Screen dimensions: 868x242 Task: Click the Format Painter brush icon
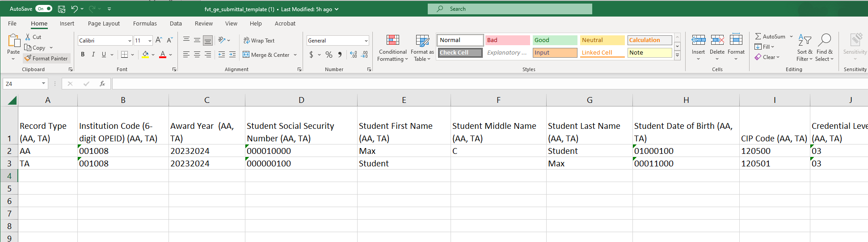click(x=28, y=59)
